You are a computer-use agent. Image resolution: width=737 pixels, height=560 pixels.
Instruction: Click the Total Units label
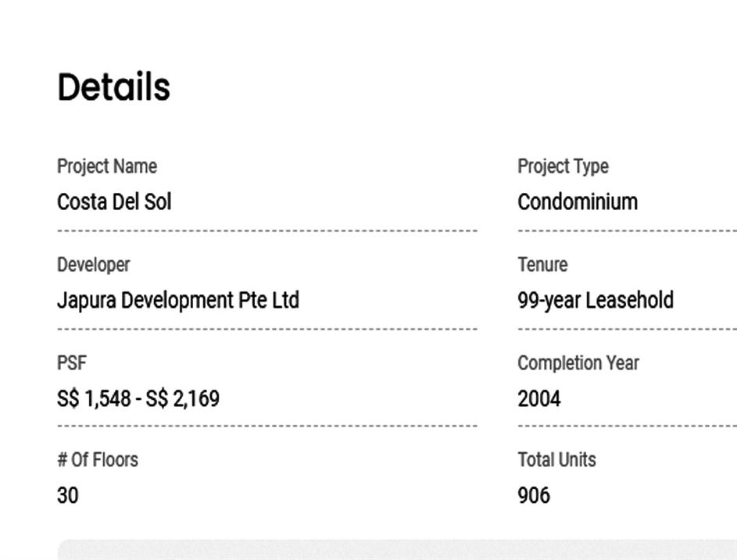point(556,460)
